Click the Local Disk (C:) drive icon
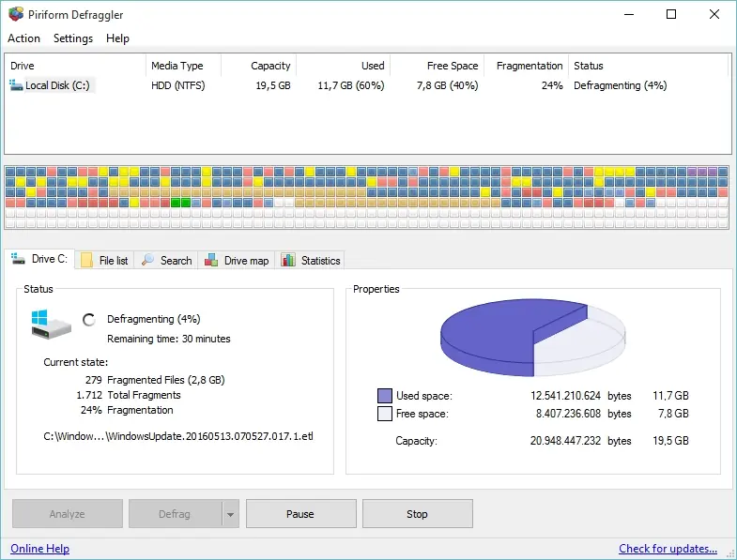This screenshot has height=560, width=737. (16, 85)
